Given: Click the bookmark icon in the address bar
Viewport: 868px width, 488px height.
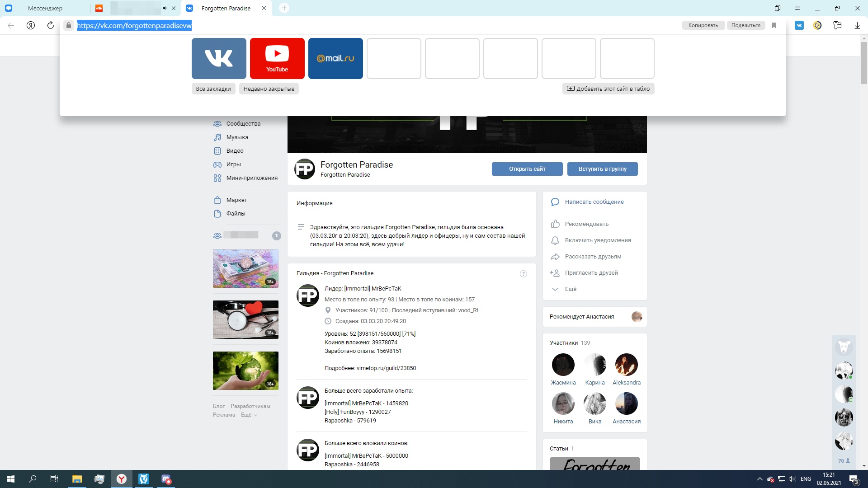Looking at the screenshot, I should 774,25.
